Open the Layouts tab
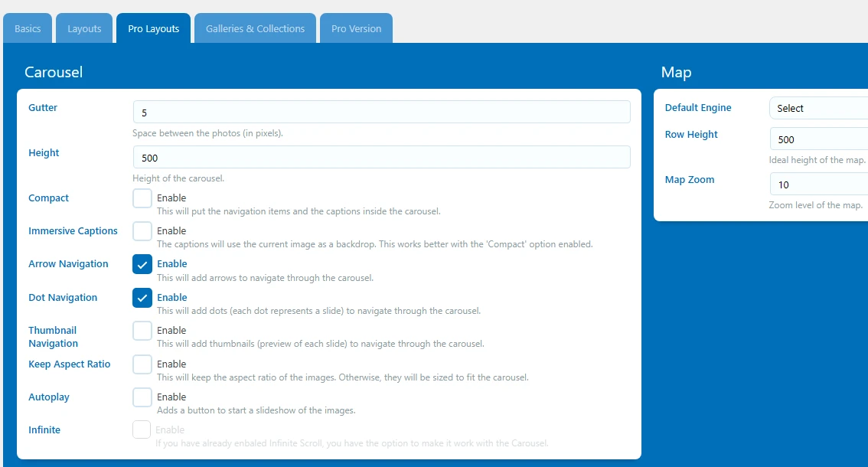 tap(84, 29)
